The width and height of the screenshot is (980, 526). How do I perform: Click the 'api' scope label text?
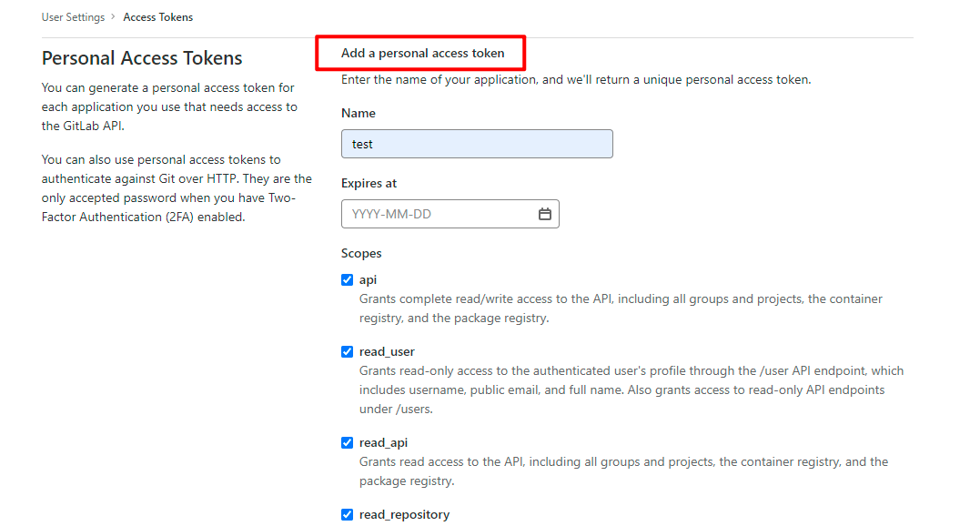point(368,280)
